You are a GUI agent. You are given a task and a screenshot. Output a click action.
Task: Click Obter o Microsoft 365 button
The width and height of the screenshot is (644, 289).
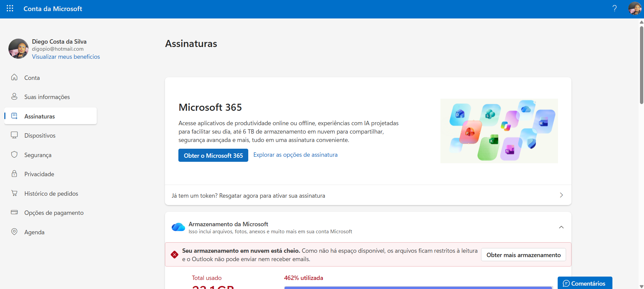213,155
